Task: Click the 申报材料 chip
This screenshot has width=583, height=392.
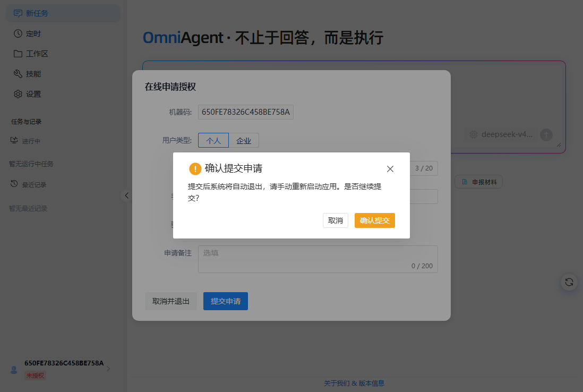Action: point(479,182)
